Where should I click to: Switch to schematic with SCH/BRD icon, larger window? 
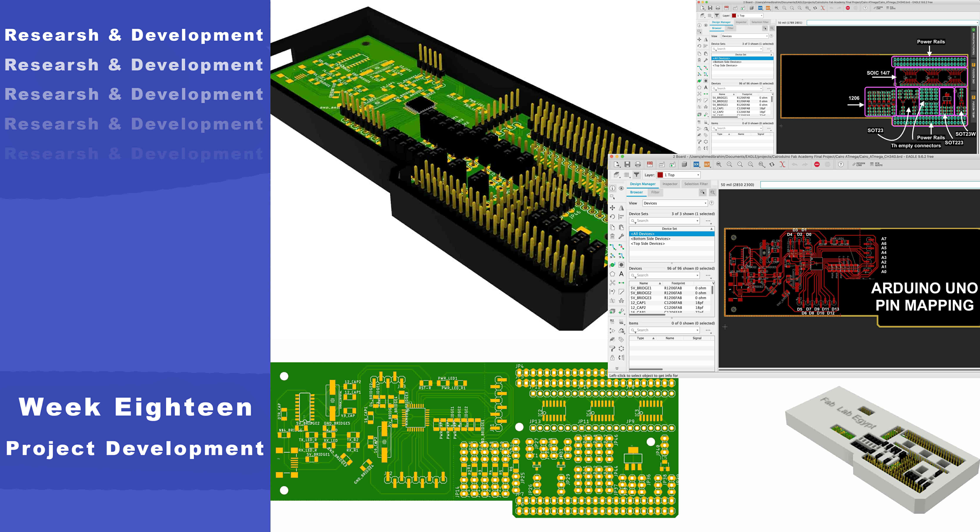coord(650,164)
